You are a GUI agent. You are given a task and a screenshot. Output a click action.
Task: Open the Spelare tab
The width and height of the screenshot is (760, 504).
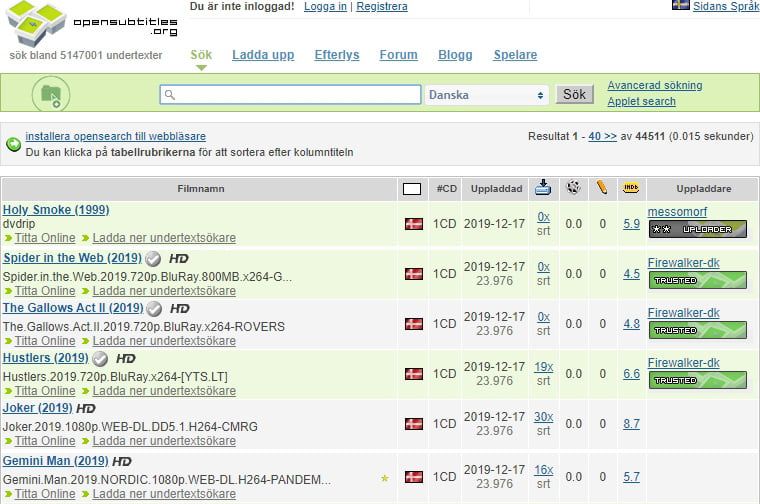[515, 55]
